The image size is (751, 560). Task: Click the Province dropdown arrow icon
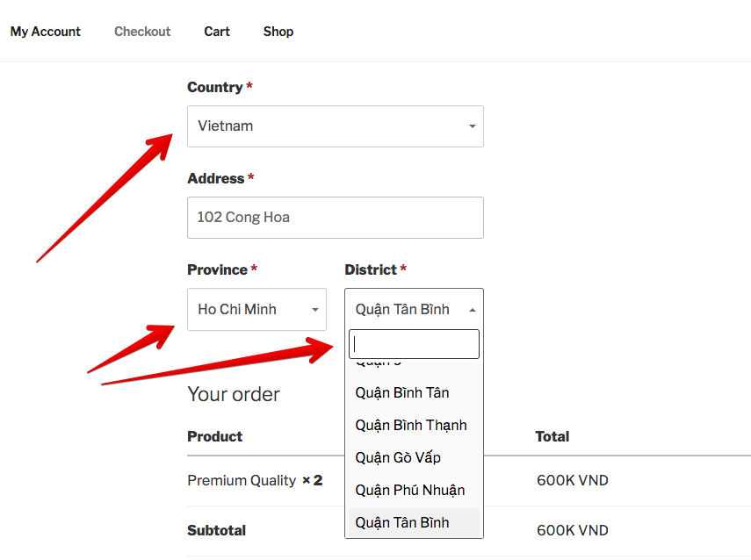coord(315,310)
